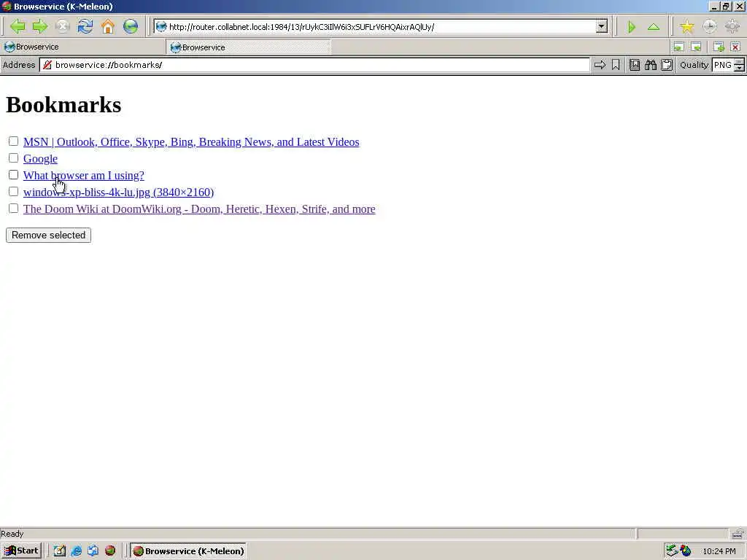This screenshot has height=560, width=747.
Task: Check the windows-xp-bliss-4k-lu.jpg checkbox
Action: coord(13,192)
